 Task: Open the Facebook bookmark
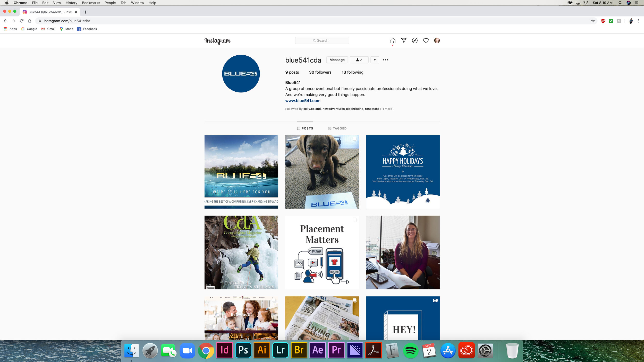click(x=87, y=29)
